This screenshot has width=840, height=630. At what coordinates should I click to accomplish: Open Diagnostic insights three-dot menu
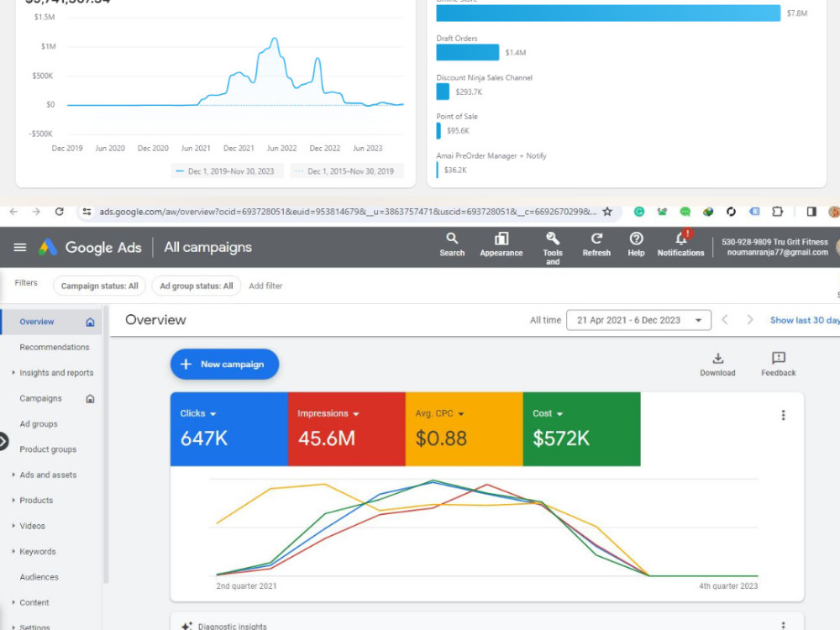click(x=783, y=625)
